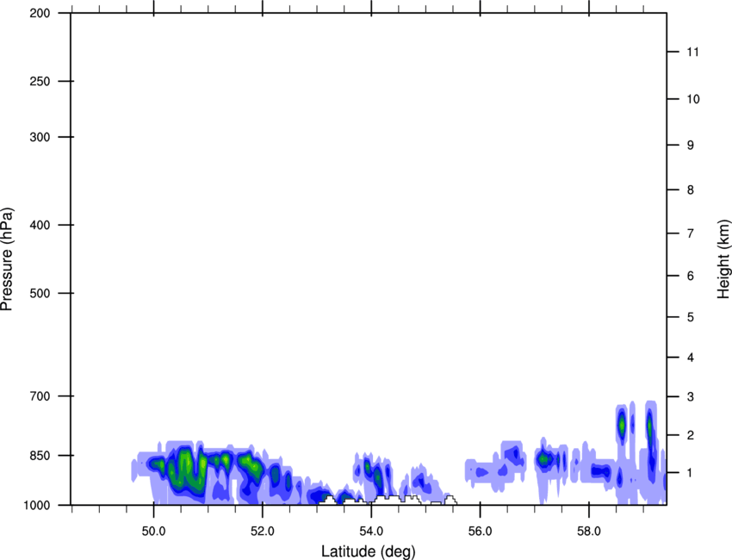Select the 200 pressure tick label
This screenshot has width=732, height=560.
[x=40, y=13]
